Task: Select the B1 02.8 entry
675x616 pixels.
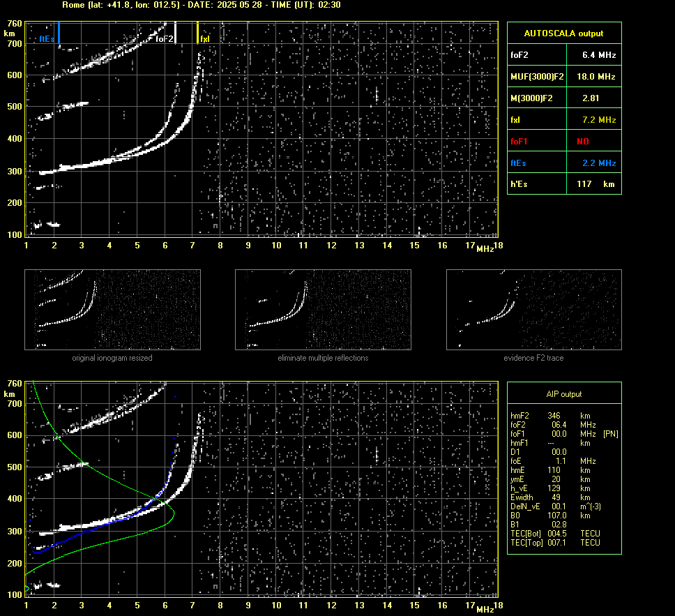Action: [x=538, y=524]
